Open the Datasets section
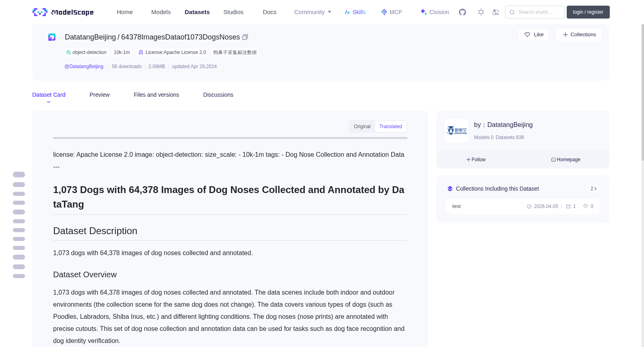644x347 pixels. [197, 12]
